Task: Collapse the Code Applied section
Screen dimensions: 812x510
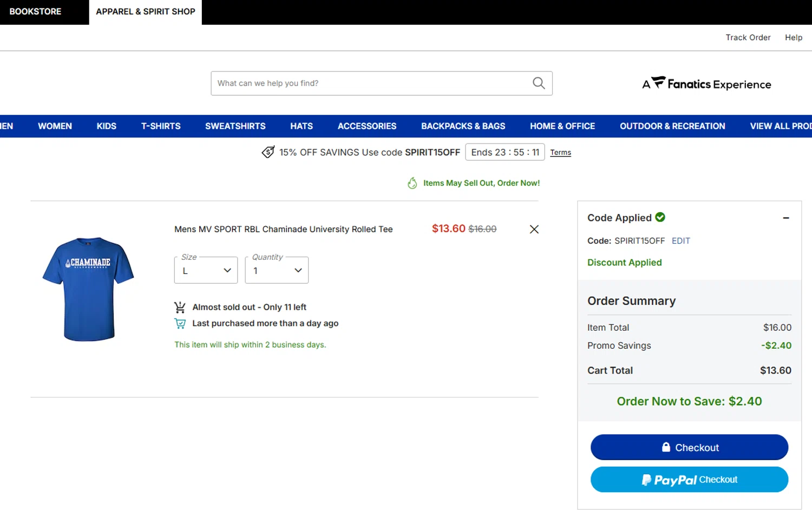Action: 785,218
